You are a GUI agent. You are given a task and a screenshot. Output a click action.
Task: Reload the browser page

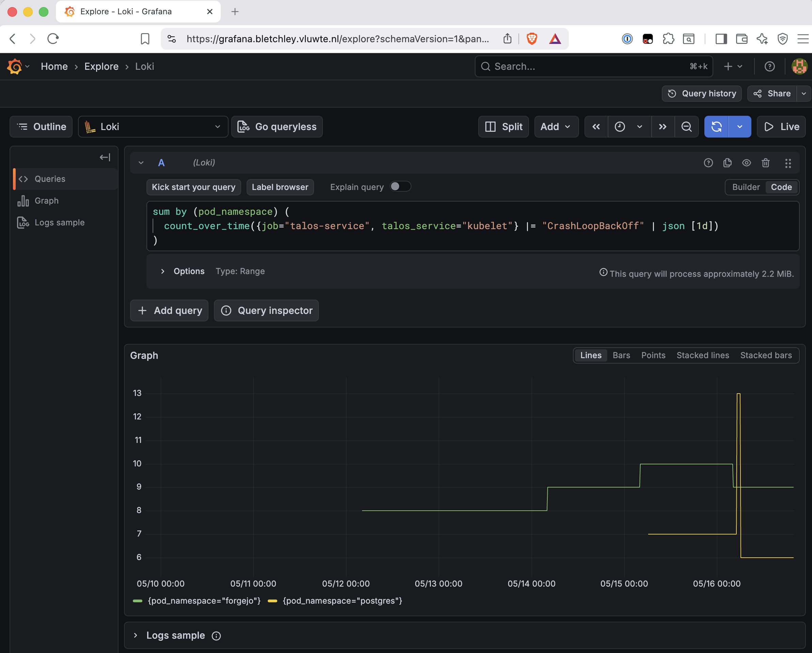pyautogui.click(x=53, y=39)
